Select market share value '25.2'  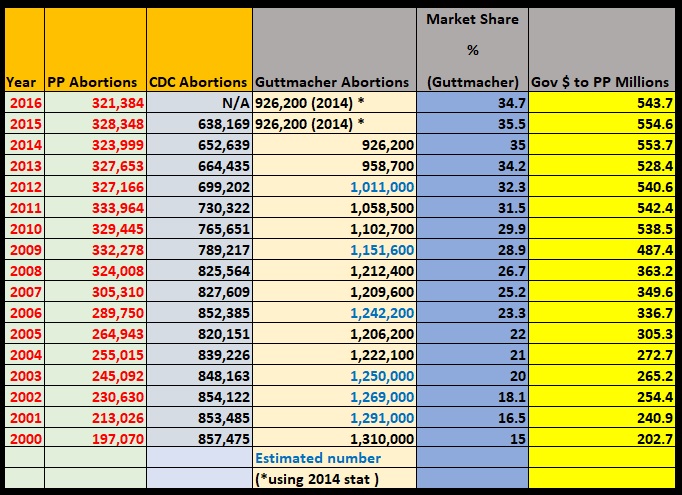[512, 292]
